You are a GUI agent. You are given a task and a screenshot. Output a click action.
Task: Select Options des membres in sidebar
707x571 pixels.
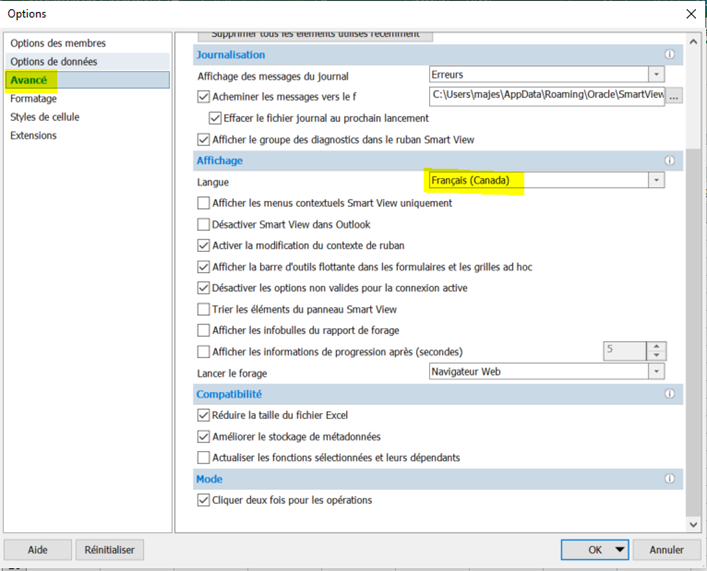58,43
